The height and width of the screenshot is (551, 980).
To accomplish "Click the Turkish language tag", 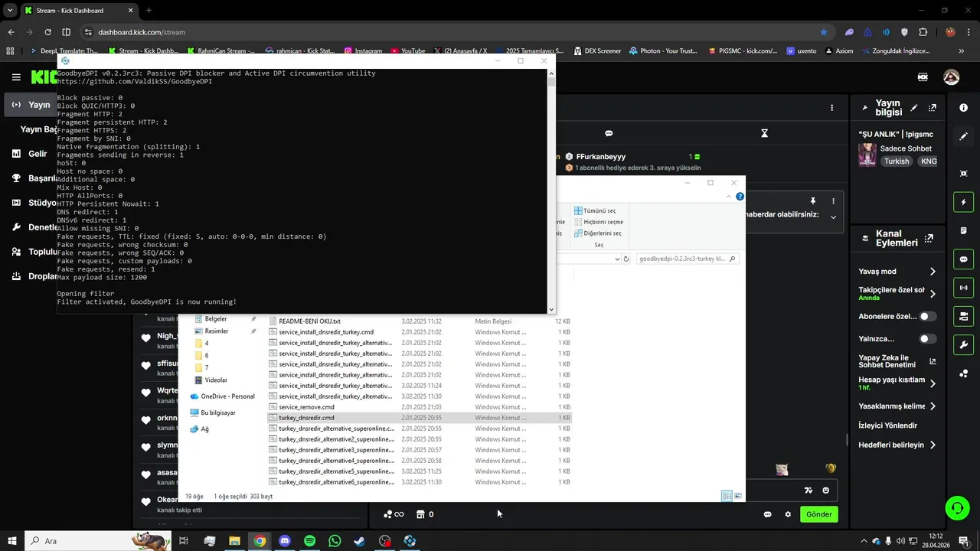I will 897,161.
